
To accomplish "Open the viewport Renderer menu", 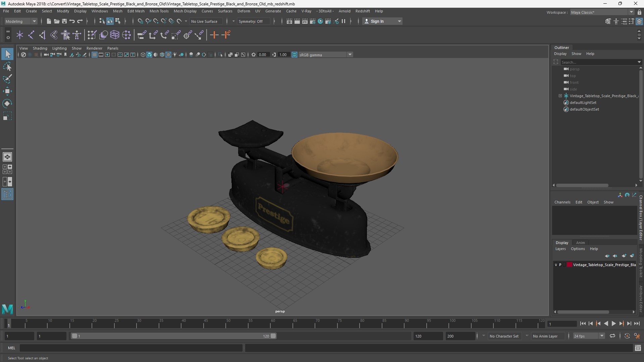I will coord(94,48).
